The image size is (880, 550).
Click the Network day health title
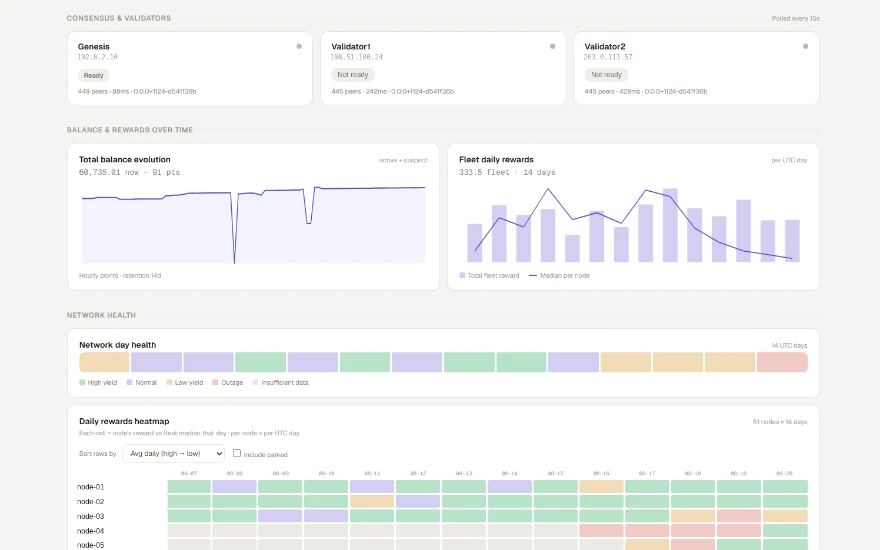[117, 345]
